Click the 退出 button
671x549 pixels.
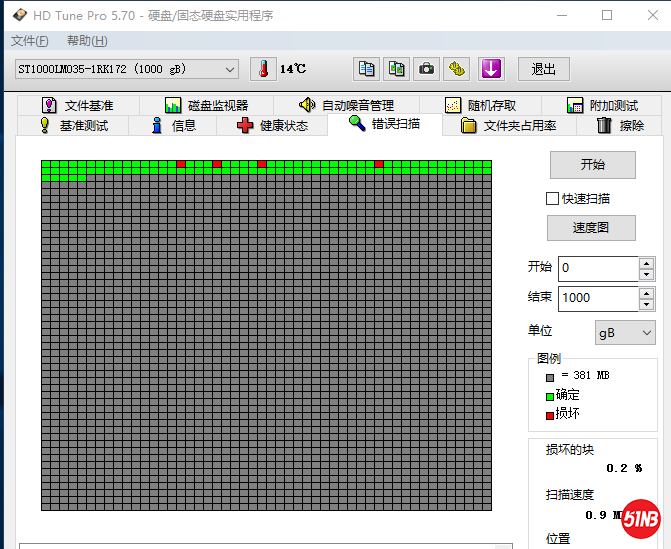(543, 69)
